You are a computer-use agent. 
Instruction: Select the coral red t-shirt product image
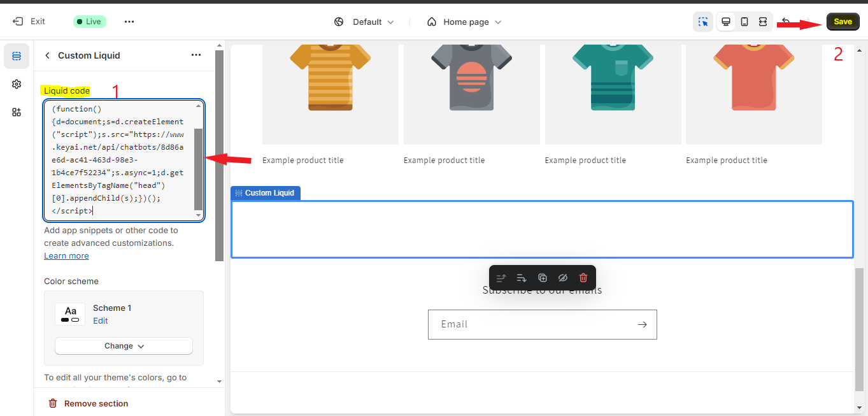coord(754,94)
